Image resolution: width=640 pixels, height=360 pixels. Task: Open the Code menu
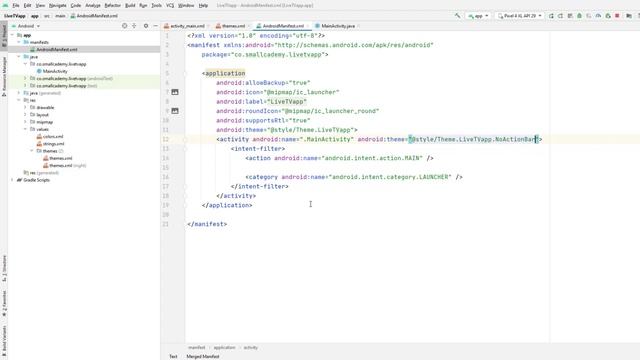tap(76, 5)
